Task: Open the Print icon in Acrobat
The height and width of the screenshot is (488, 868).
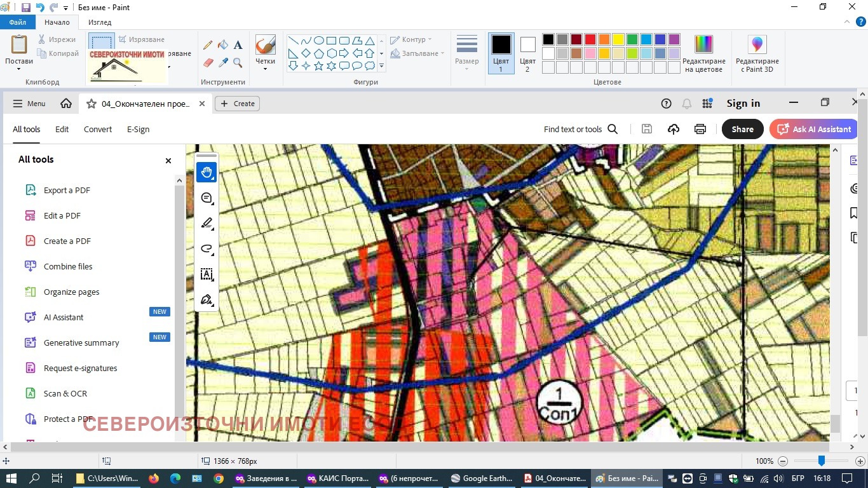Action: coord(700,129)
